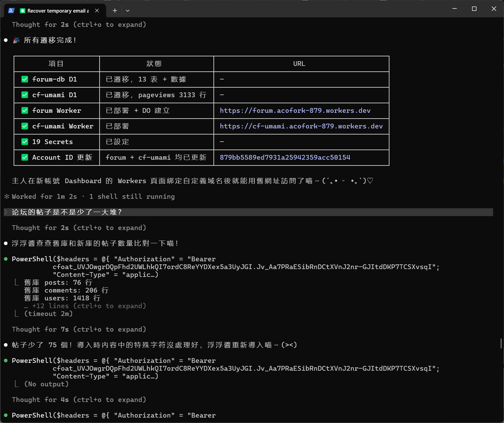Maximize the terminal window
Viewport: 504px width, 423px height.
tap(474, 9)
